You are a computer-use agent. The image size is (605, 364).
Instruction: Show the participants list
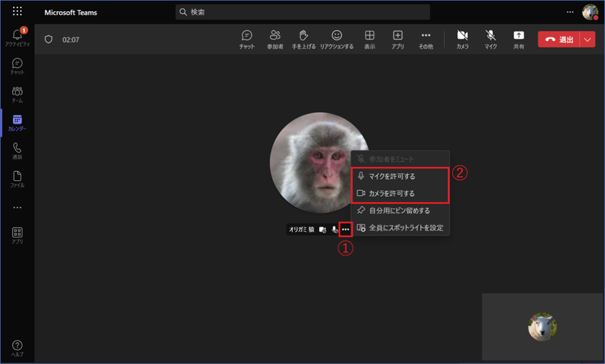275,39
